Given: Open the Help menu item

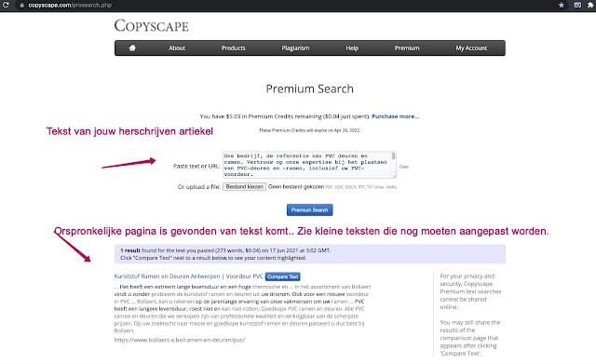Looking at the screenshot, I should (x=352, y=47).
